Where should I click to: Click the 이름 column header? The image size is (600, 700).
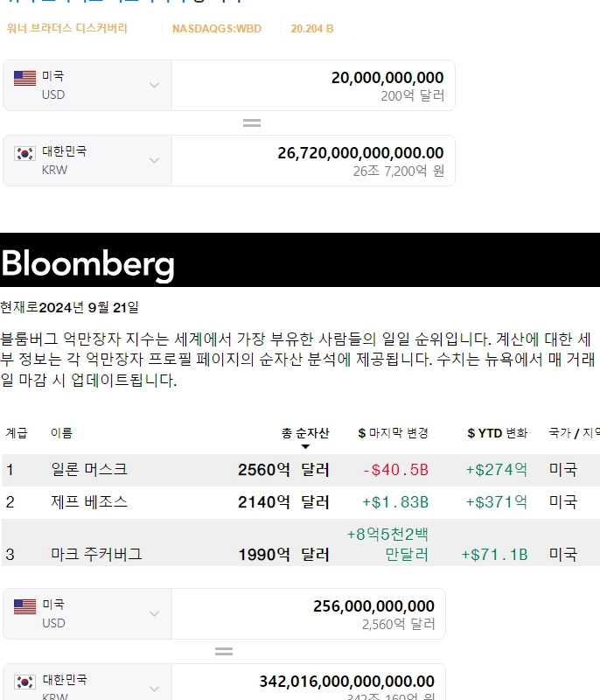pos(61,433)
